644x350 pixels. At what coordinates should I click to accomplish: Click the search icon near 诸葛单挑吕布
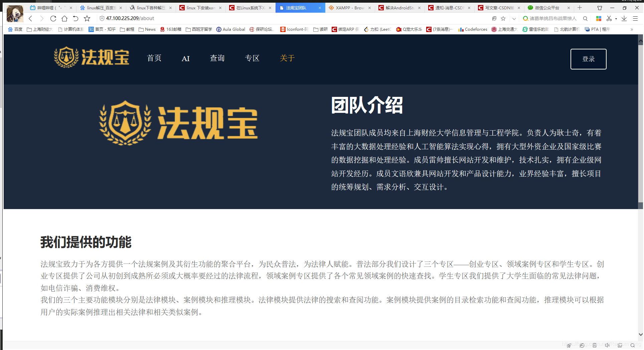(585, 18)
